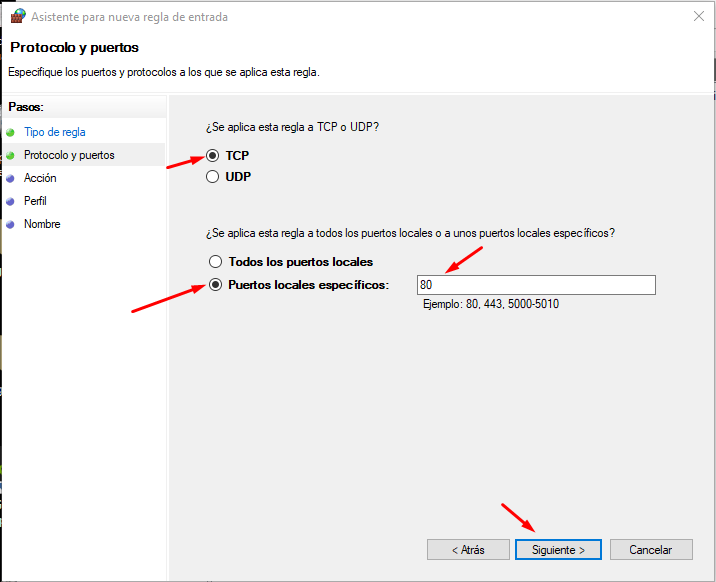Choose Todos los puertos locales option
Screen dimensions: 716x582
click(x=214, y=262)
